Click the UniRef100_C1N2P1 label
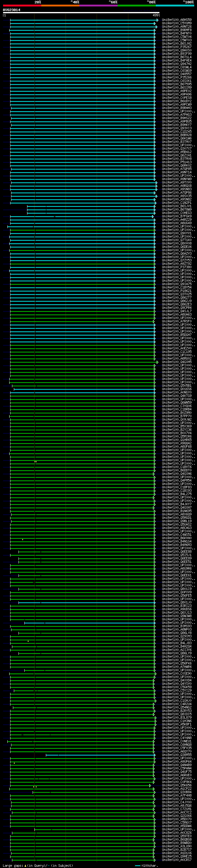Screen dimensions: 197x868 pos(177,203)
